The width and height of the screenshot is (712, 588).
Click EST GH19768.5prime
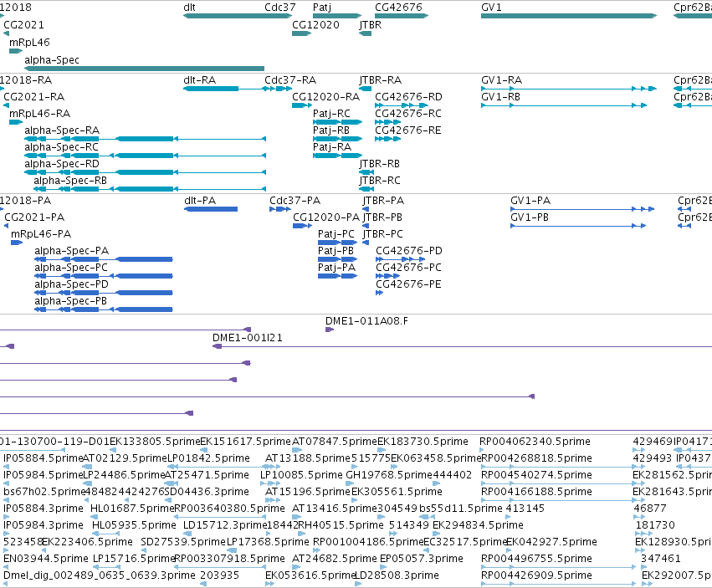[x=389, y=475]
